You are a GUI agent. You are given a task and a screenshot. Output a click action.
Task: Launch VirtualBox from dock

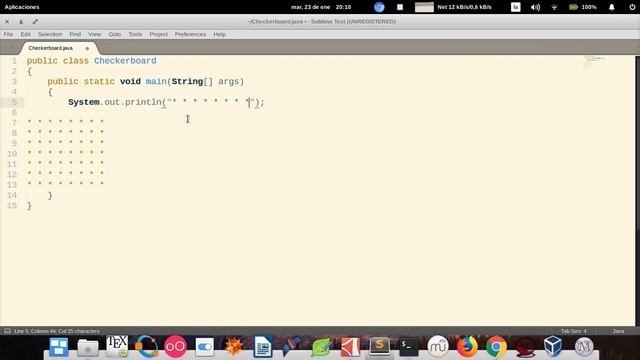(x=553, y=346)
